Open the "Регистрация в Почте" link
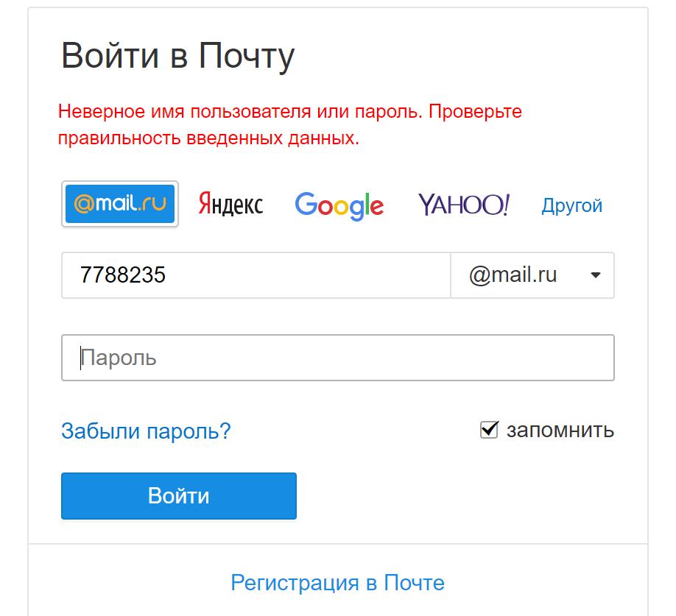Image resolution: width=676 pixels, height=616 pixels. (x=337, y=583)
